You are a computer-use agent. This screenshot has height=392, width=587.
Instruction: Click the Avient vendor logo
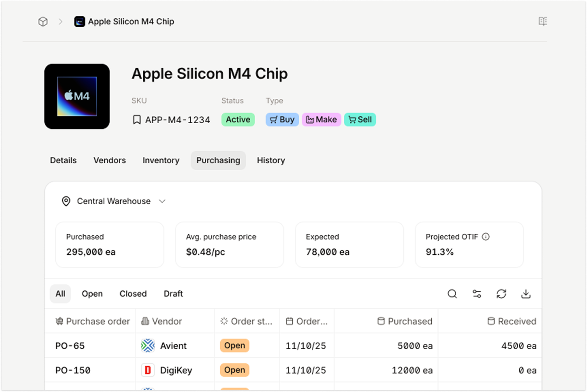[148, 345]
